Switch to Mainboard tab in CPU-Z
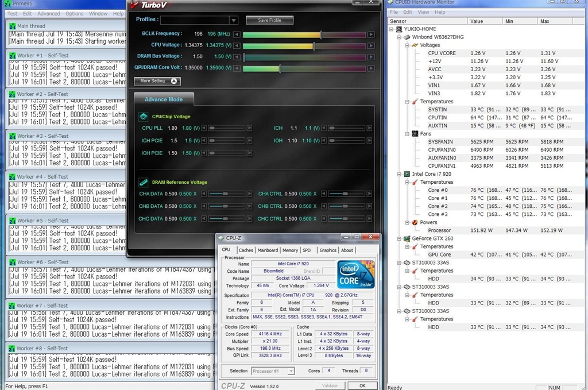Viewport: 588px width, 390px height. [268, 250]
